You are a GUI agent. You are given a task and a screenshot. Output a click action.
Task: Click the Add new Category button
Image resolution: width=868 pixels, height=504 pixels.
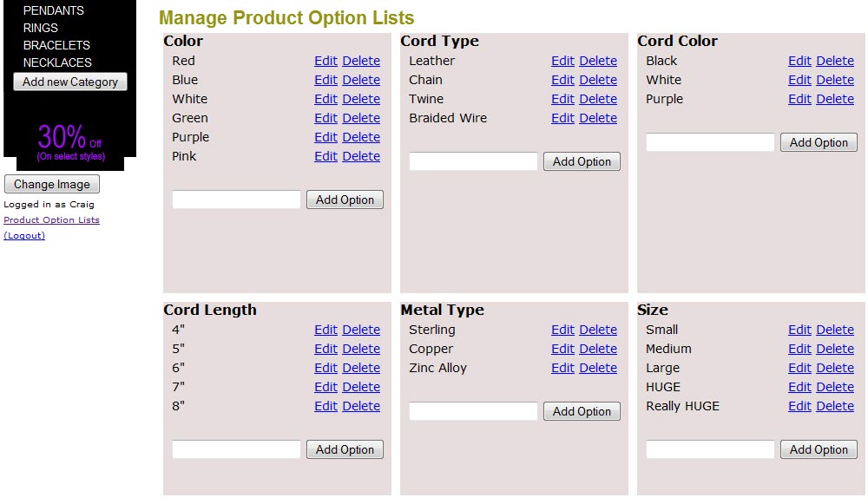(70, 82)
